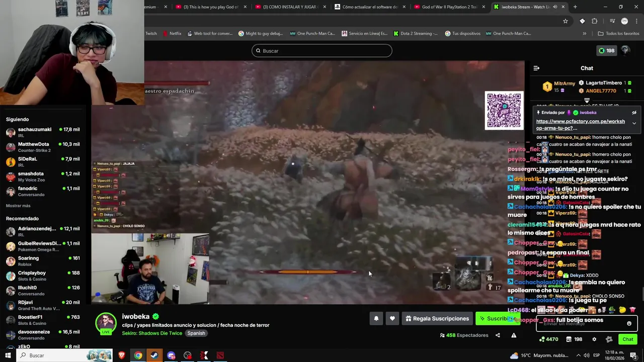This screenshot has width=644, height=362.
Task: Open the Sekiro: Shadows Die Twice category link
Action: [152, 333]
